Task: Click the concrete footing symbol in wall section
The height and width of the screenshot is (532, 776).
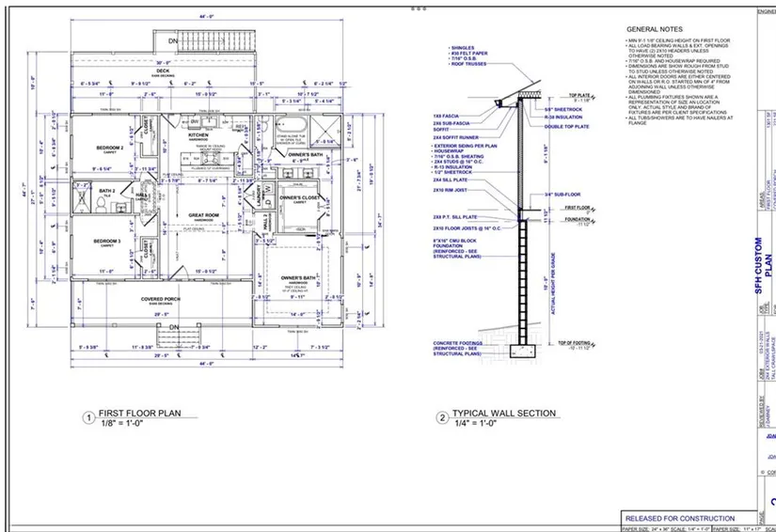Action: (520, 351)
